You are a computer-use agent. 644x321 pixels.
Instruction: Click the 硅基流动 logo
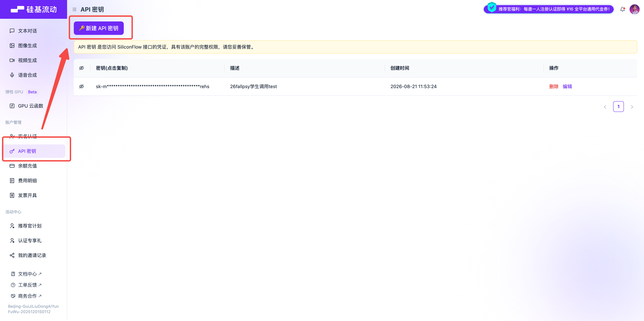click(34, 9)
